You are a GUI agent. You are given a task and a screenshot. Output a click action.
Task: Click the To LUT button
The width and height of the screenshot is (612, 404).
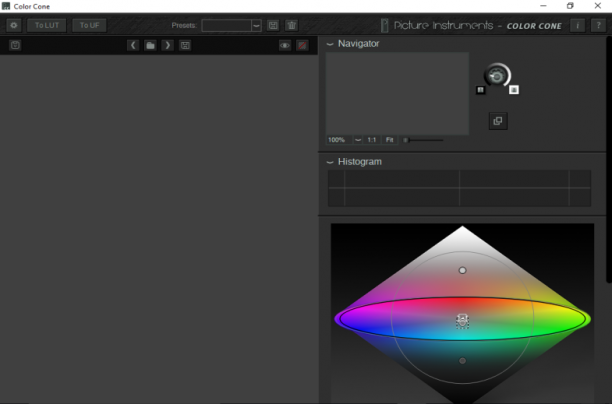[x=47, y=25]
